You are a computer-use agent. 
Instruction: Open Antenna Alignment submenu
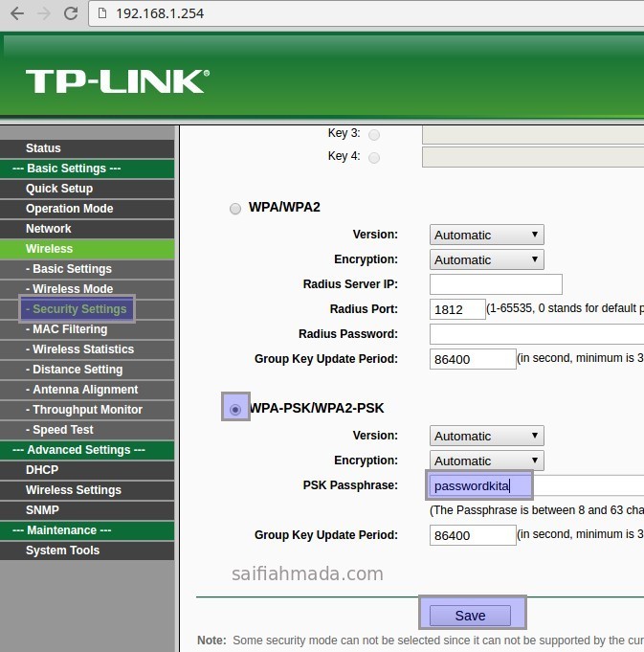tap(87, 390)
